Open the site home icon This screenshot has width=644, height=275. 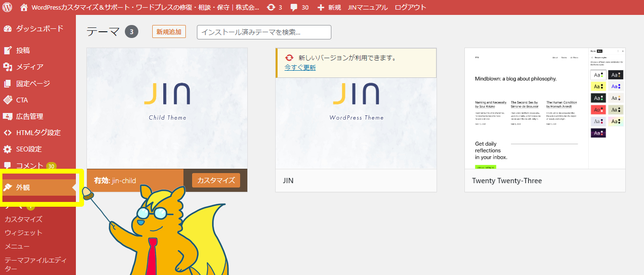tap(24, 7)
